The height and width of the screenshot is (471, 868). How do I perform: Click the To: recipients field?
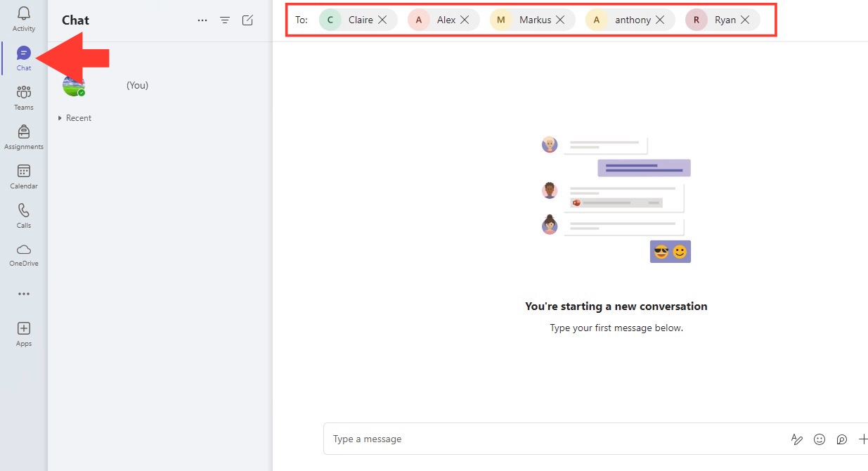(531, 20)
